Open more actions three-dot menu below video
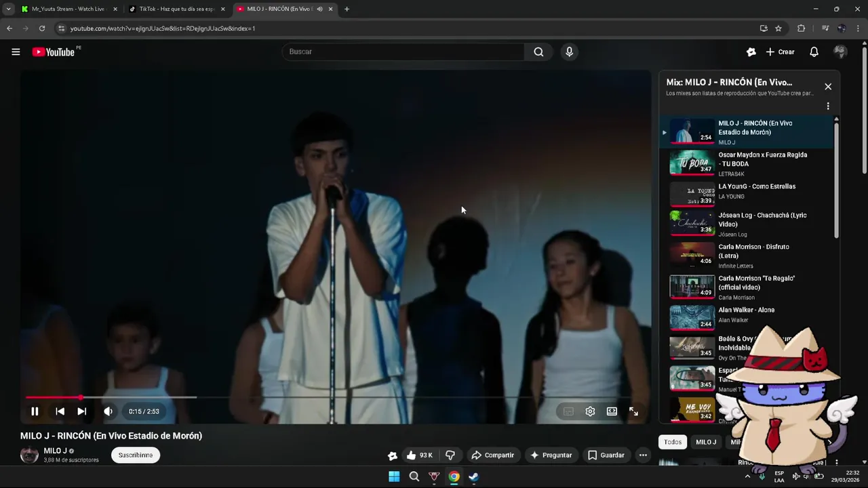The height and width of the screenshot is (488, 868). click(x=643, y=455)
